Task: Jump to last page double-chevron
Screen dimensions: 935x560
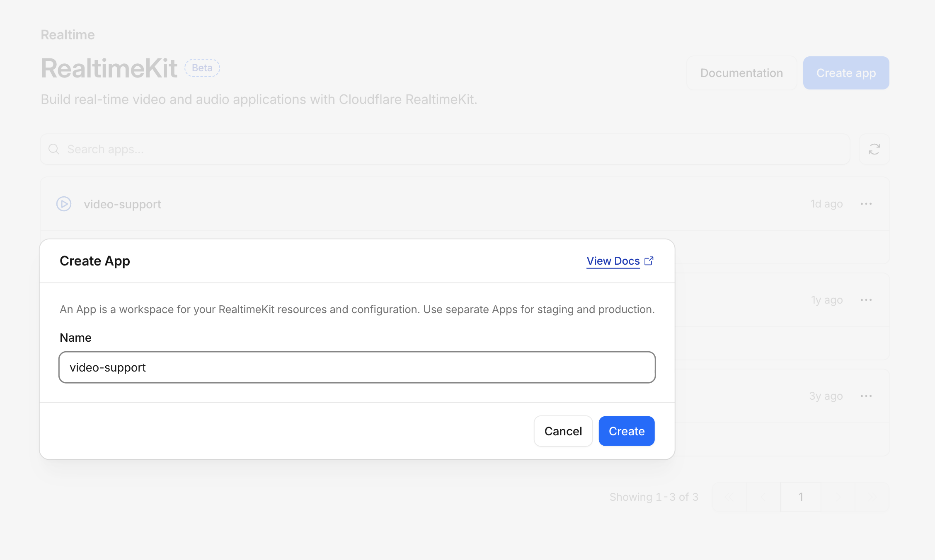Action: tap(872, 497)
